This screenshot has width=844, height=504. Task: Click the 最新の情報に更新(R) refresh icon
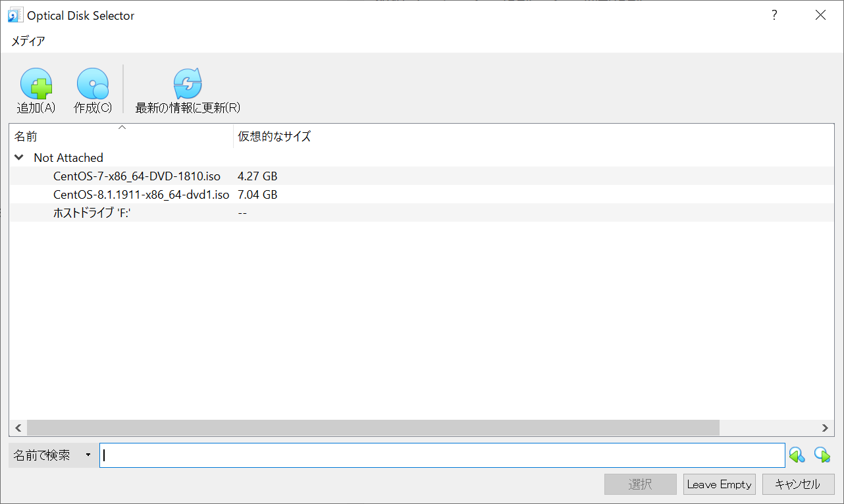(188, 84)
